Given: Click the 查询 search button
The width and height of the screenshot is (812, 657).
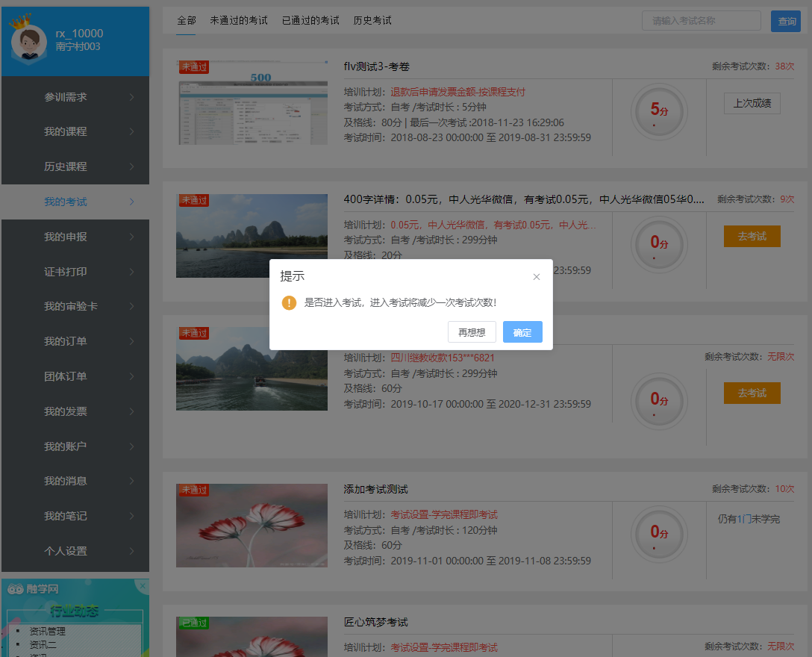Looking at the screenshot, I should 786,21.
